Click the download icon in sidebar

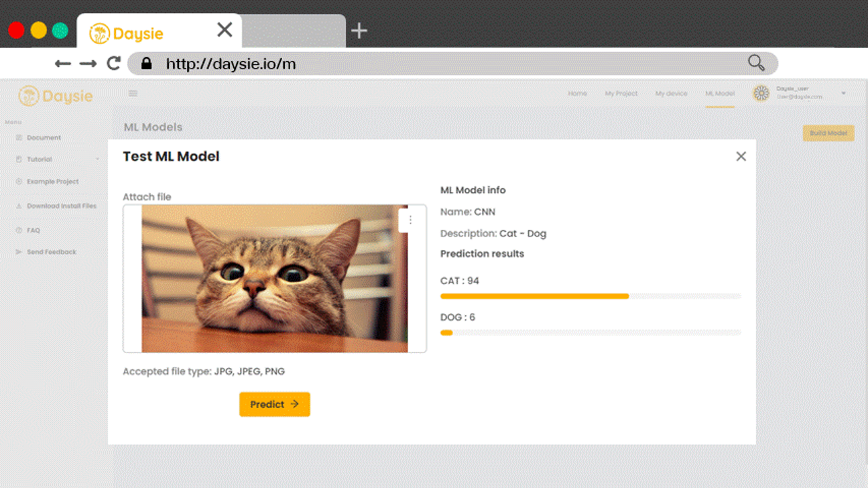click(19, 206)
